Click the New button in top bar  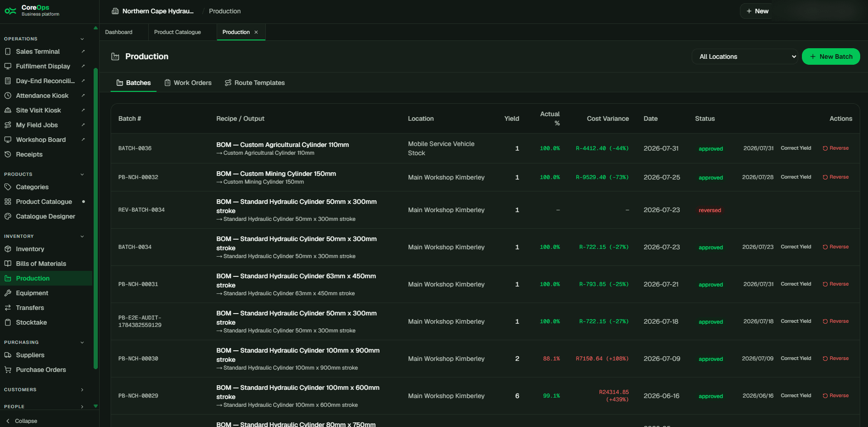pos(757,11)
